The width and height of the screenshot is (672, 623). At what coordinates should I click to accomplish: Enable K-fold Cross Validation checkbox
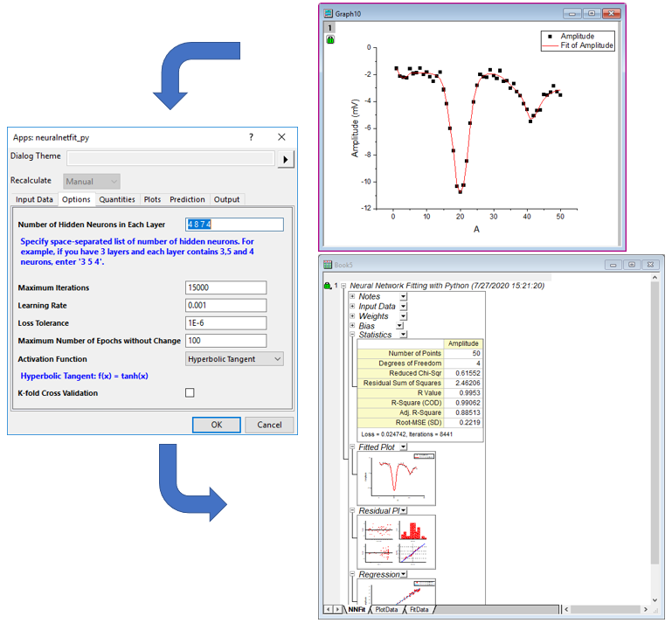click(190, 393)
